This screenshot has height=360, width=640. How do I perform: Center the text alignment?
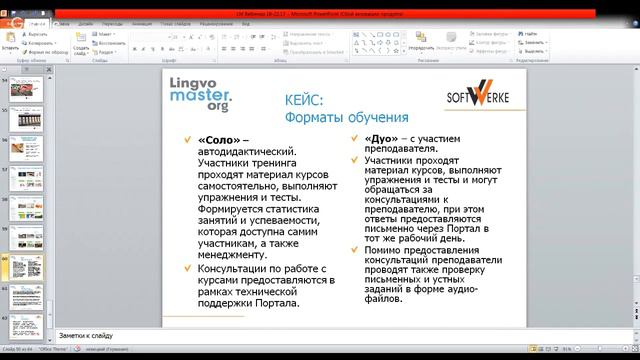point(233,49)
